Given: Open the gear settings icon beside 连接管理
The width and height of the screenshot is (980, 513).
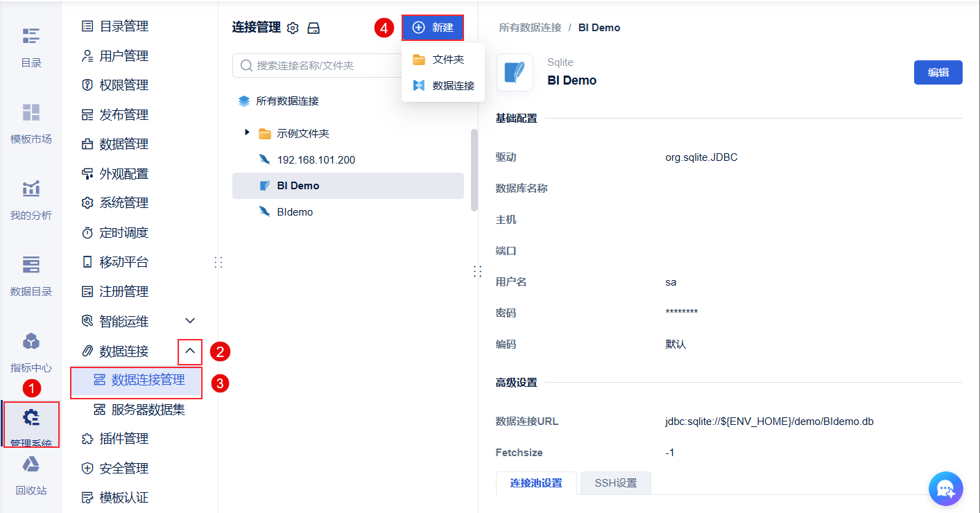Looking at the screenshot, I should [x=292, y=28].
